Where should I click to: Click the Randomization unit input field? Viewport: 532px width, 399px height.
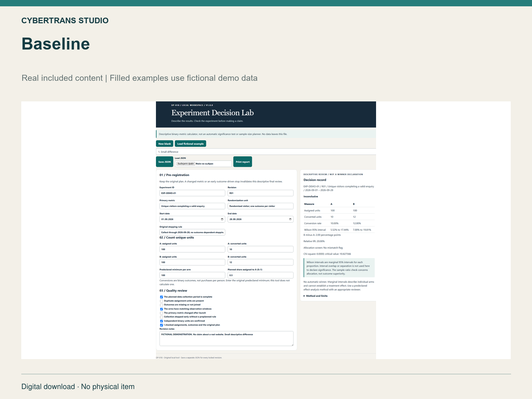[260, 206]
